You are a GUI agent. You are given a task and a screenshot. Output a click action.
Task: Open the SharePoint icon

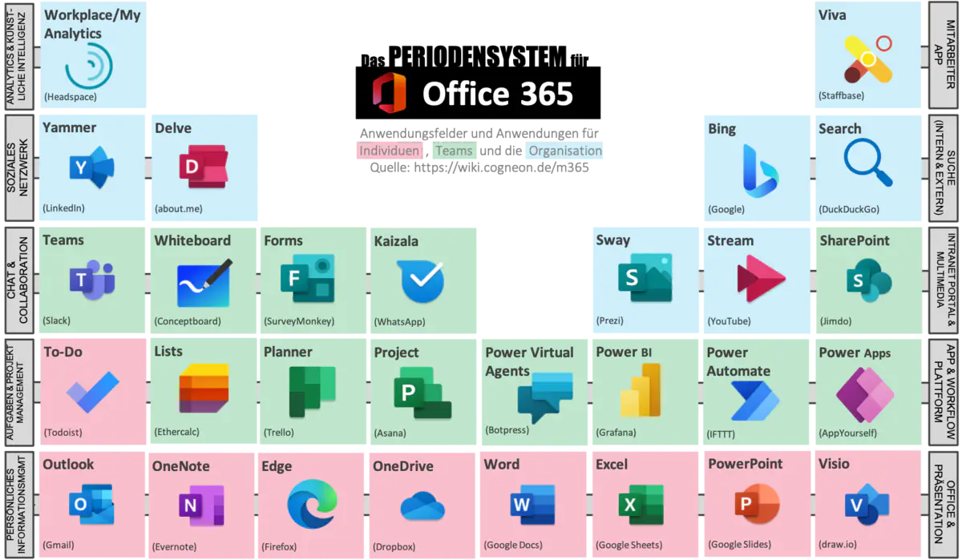pos(869,280)
